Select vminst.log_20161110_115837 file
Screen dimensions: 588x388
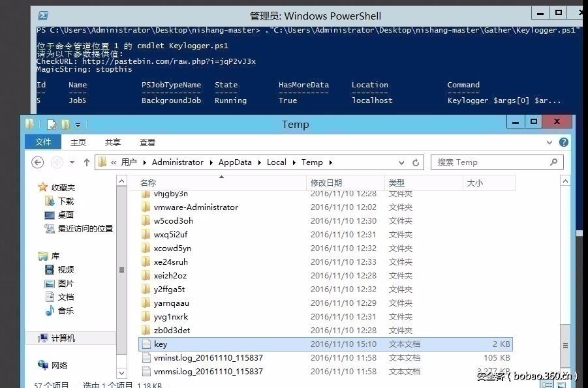[208, 357]
